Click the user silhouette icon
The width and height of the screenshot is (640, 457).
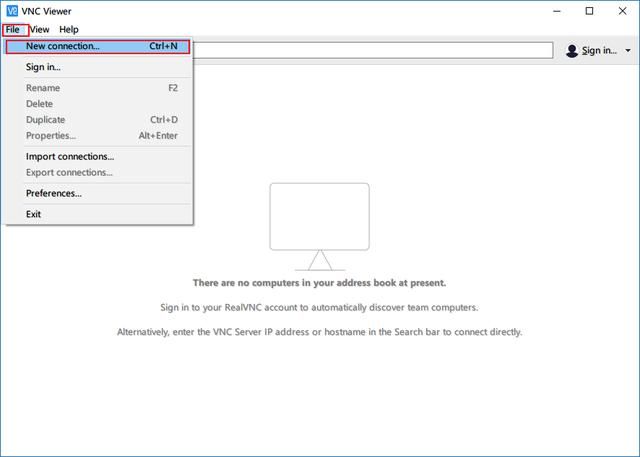point(572,51)
